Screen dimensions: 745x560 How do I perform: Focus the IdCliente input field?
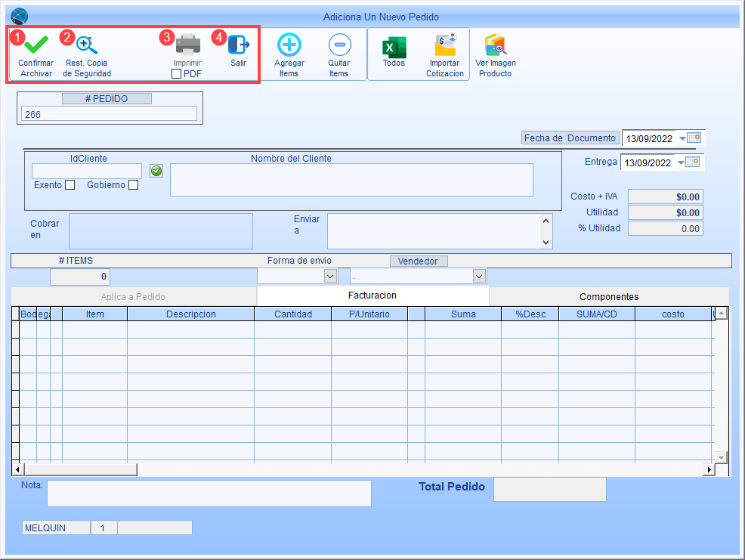[x=86, y=171]
